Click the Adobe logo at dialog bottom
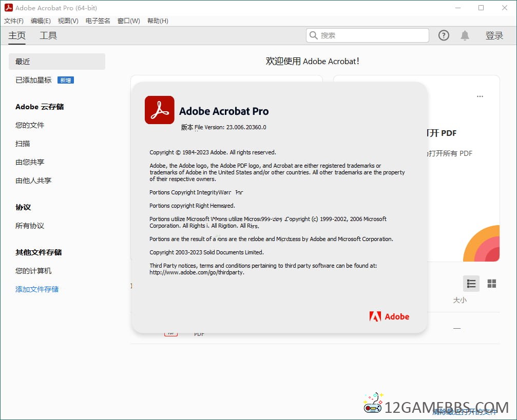The width and height of the screenshot is (517, 420). click(389, 316)
